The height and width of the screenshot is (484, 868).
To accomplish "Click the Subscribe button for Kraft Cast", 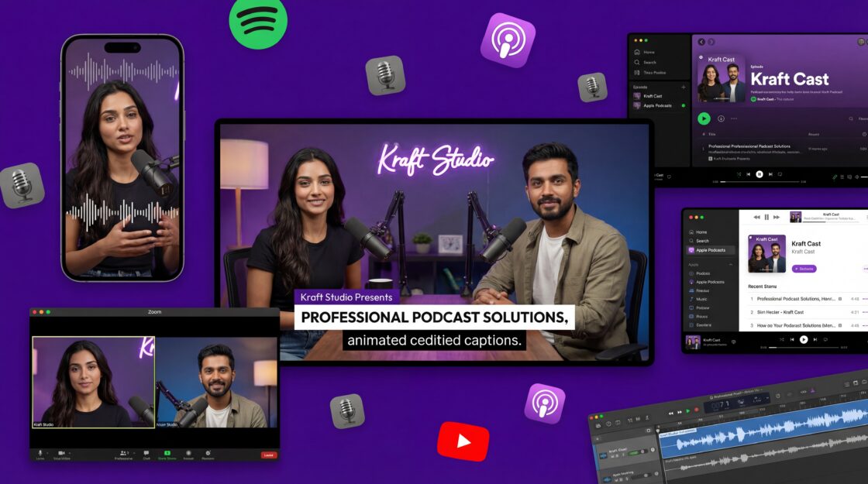I will point(804,269).
